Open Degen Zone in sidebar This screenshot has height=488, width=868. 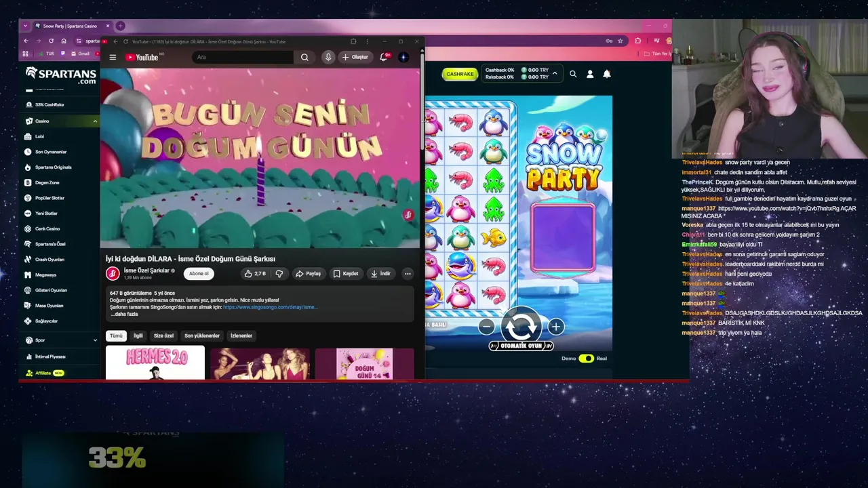47,183
